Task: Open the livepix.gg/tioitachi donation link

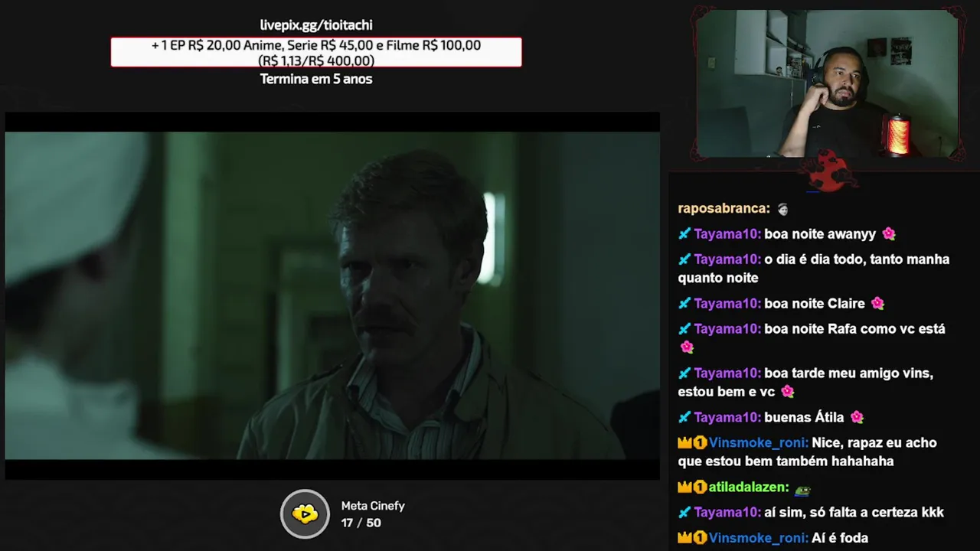Action: click(x=316, y=25)
